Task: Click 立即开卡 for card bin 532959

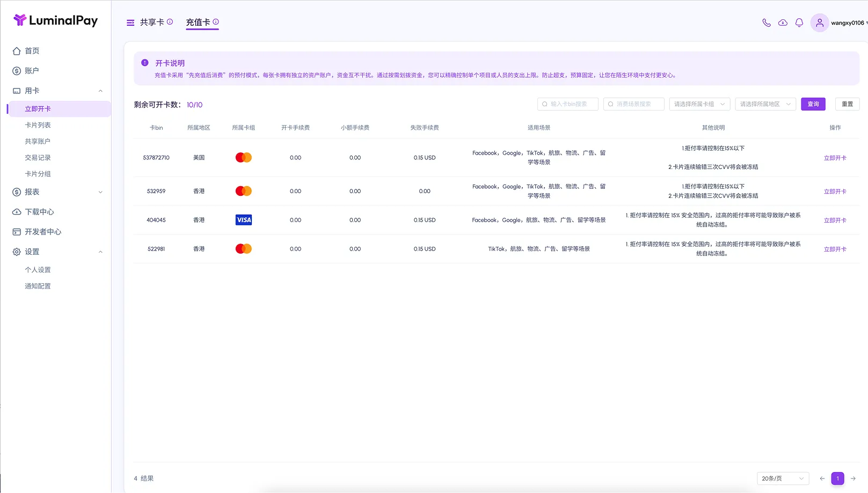Action: click(835, 192)
